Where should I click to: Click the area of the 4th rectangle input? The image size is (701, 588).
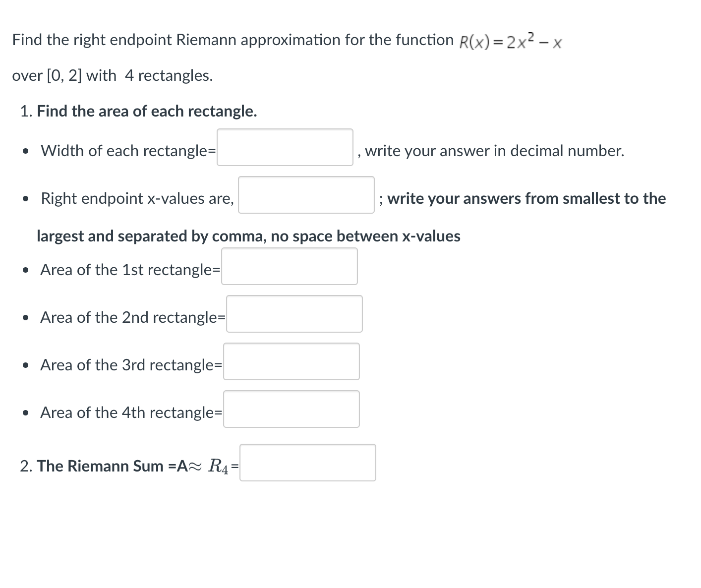point(292,409)
